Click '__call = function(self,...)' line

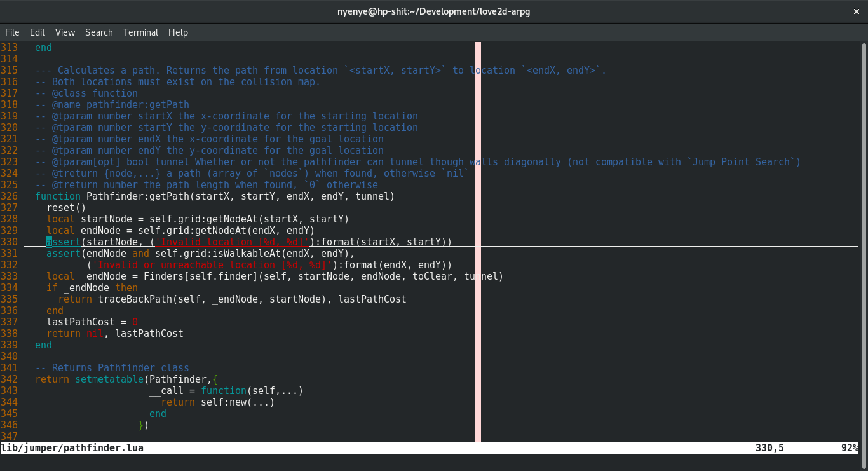click(x=226, y=391)
